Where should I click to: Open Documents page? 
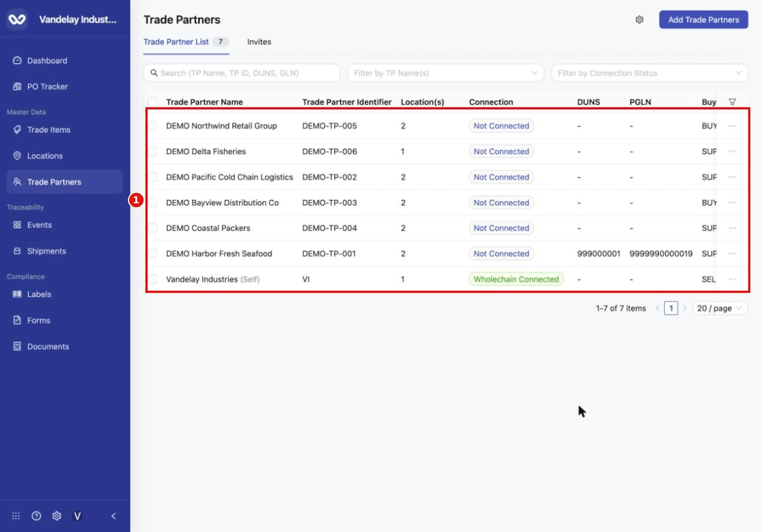click(x=64, y=347)
